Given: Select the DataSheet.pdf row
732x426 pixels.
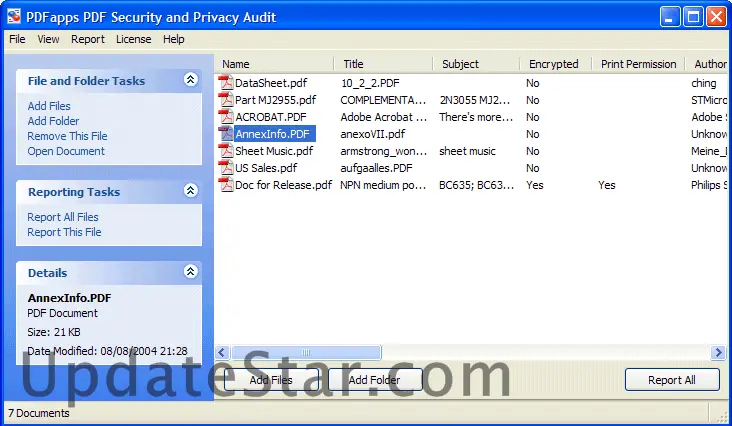Looking at the screenshot, I should [x=472, y=83].
